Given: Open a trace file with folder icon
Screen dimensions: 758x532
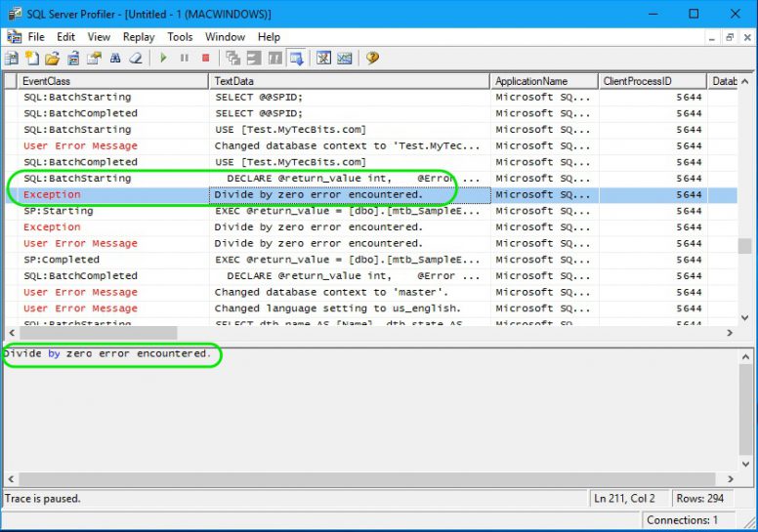Looking at the screenshot, I should (52, 59).
